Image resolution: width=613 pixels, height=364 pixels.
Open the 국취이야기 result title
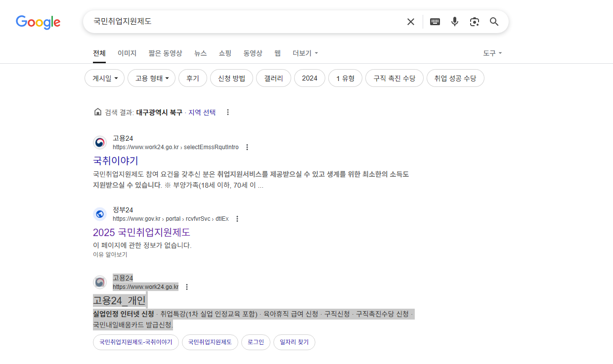pyautogui.click(x=116, y=161)
